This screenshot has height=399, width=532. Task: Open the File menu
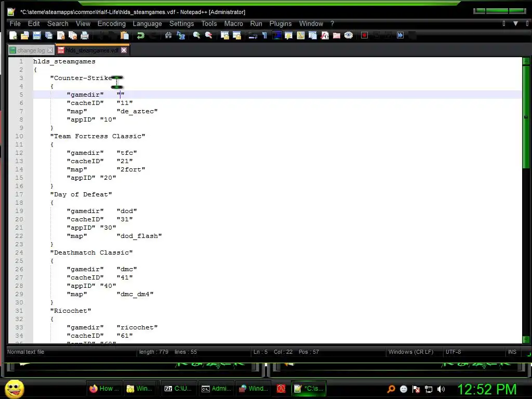tap(15, 23)
